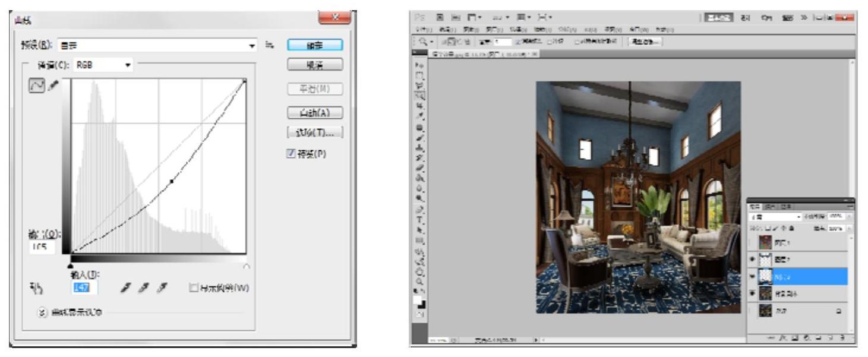Click the delete layer trash icon
868x357 pixels.
[x=842, y=337]
